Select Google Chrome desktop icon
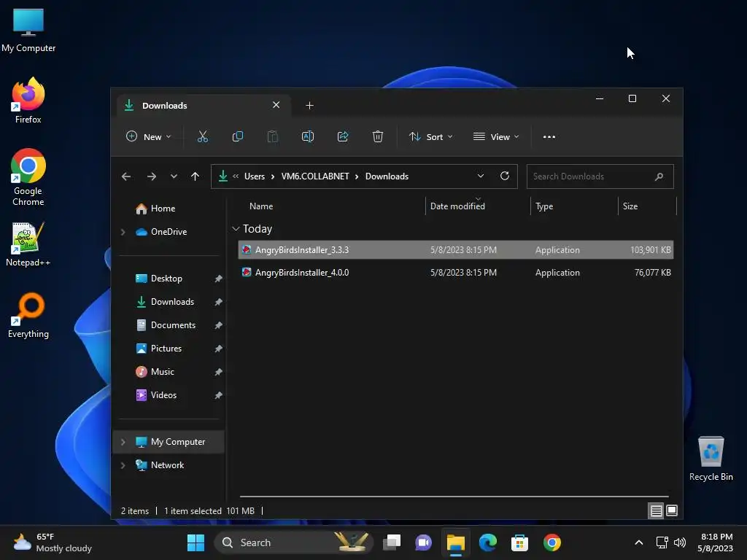The height and width of the screenshot is (560, 747). 28,177
